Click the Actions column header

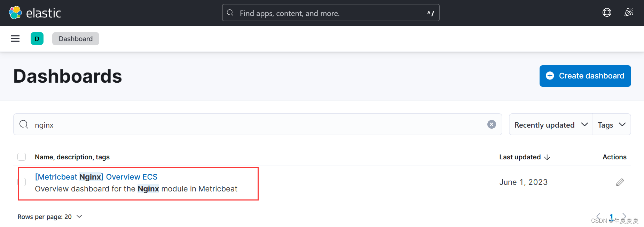(614, 157)
